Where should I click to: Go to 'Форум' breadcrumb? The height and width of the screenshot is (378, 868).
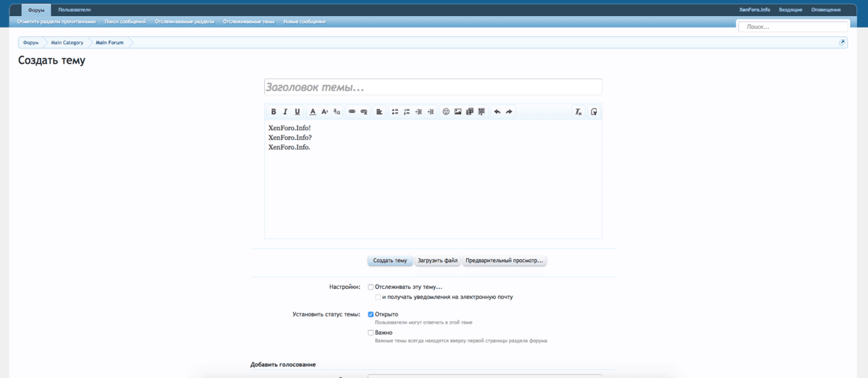(x=31, y=43)
